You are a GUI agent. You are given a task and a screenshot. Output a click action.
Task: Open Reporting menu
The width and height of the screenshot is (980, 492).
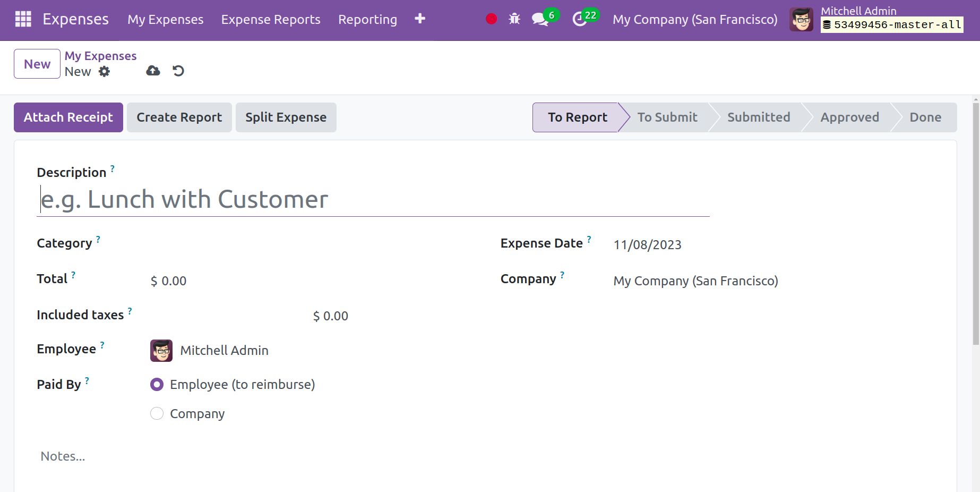(x=367, y=20)
